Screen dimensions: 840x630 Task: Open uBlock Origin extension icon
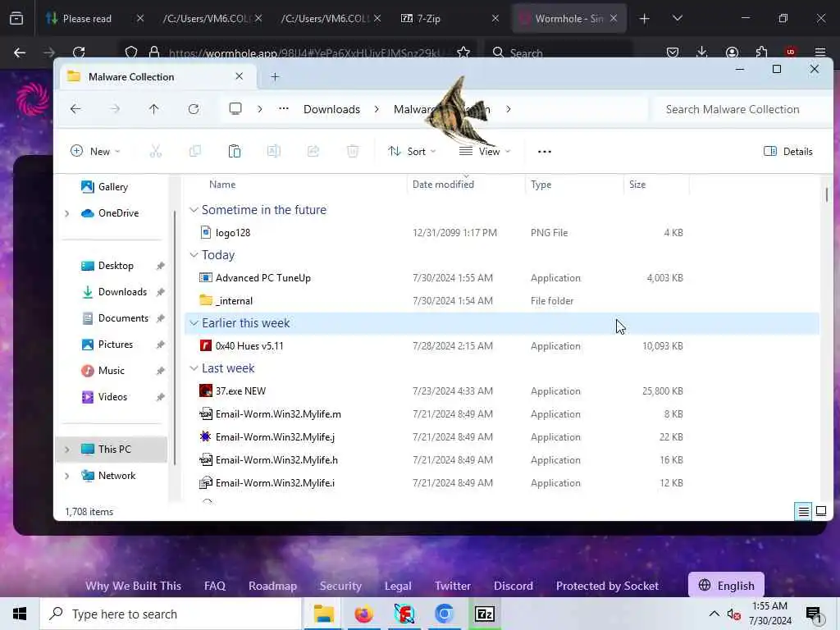click(x=791, y=52)
